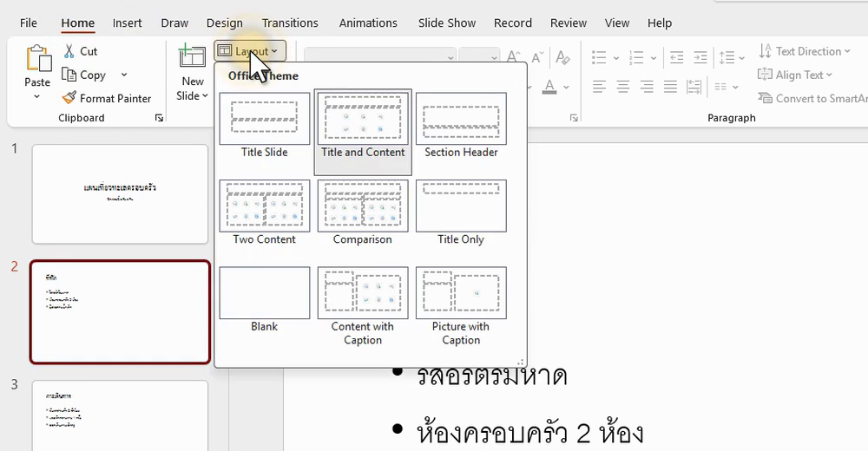Expand the columns dropdown arrow

point(735,87)
